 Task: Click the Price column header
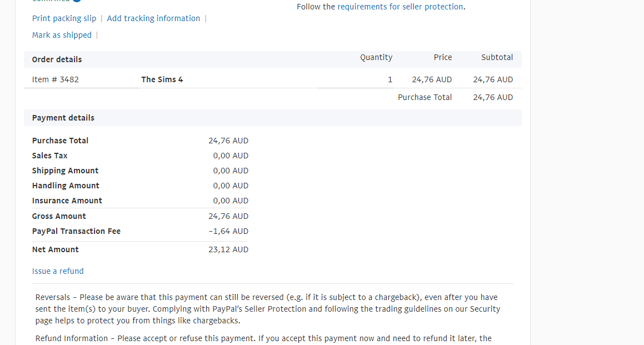point(442,57)
